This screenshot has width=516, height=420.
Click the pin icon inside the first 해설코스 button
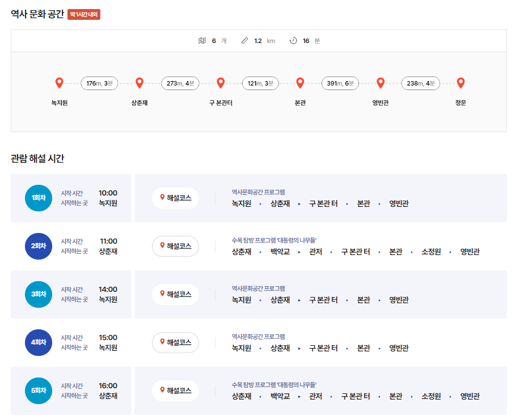click(163, 198)
